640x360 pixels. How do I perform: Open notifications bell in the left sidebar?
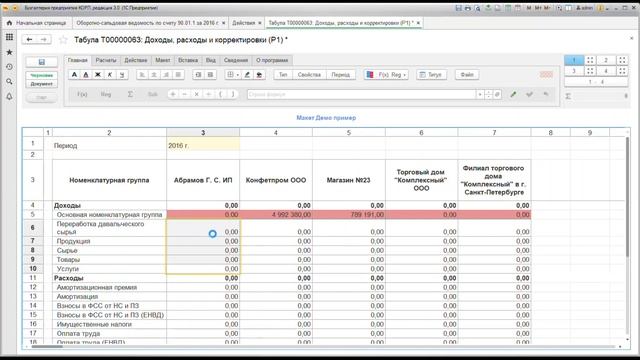pos(9,97)
